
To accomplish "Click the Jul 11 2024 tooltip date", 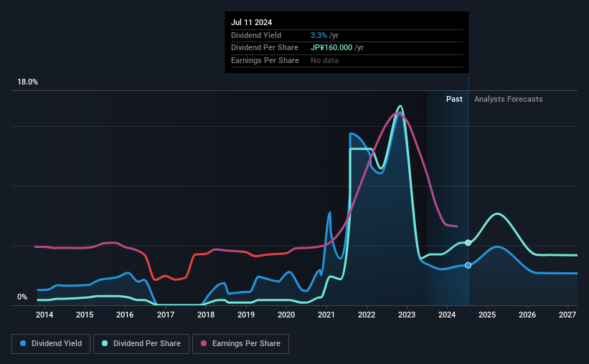I will coord(251,22).
